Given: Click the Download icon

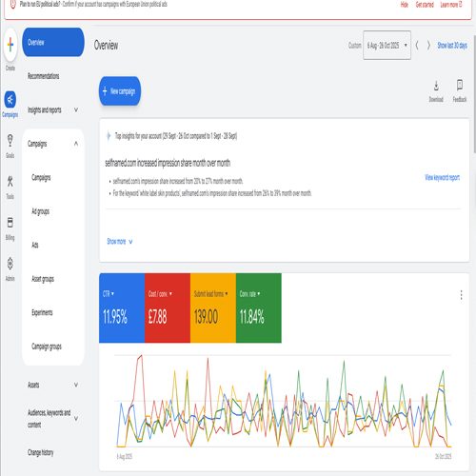Looking at the screenshot, I should tap(436, 86).
